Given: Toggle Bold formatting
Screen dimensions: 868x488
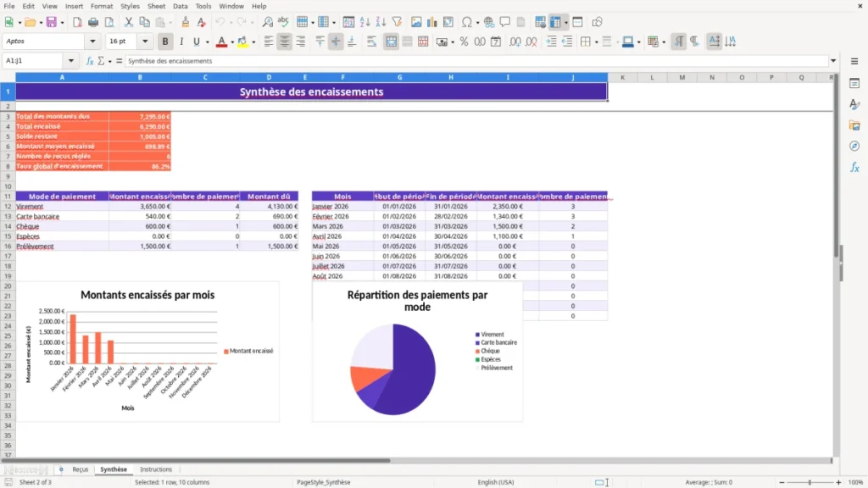Looking at the screenshot, I should coord(165,42).
